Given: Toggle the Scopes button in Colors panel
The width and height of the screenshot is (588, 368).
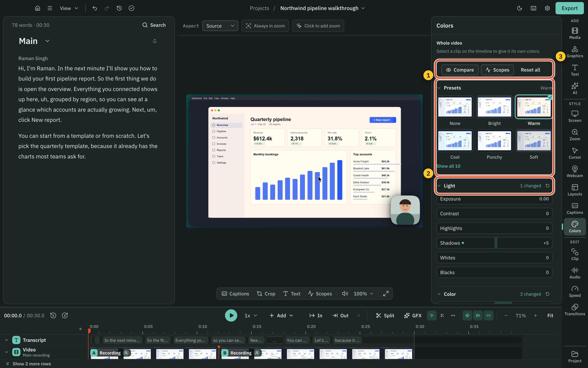Looking at the screenshot, I should (497, 70).
